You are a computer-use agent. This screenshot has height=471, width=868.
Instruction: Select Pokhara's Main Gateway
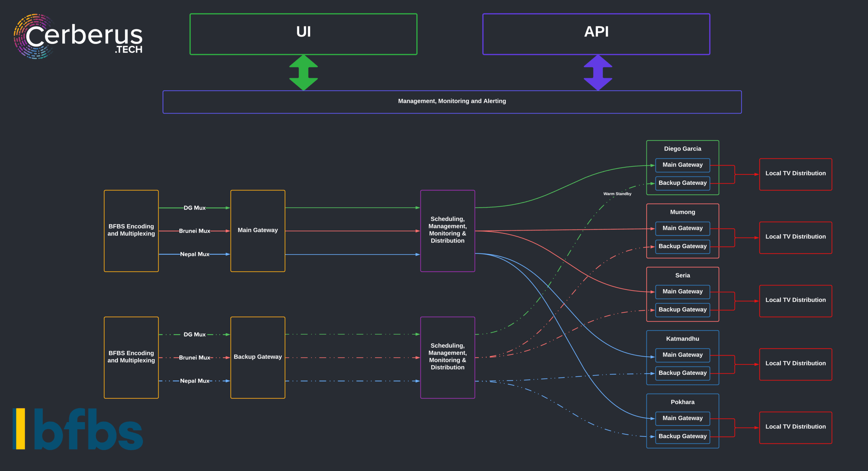coord(683,418)
